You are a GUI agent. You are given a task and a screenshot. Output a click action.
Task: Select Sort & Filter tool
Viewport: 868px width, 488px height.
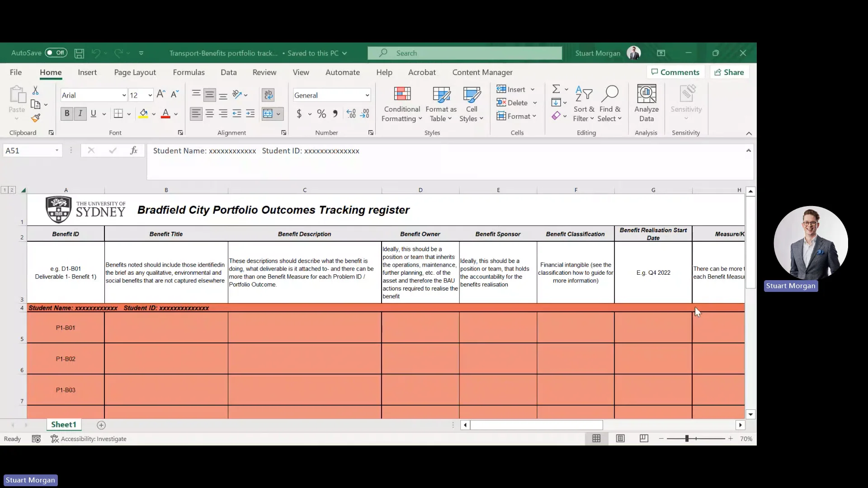(x=584, y=104)
